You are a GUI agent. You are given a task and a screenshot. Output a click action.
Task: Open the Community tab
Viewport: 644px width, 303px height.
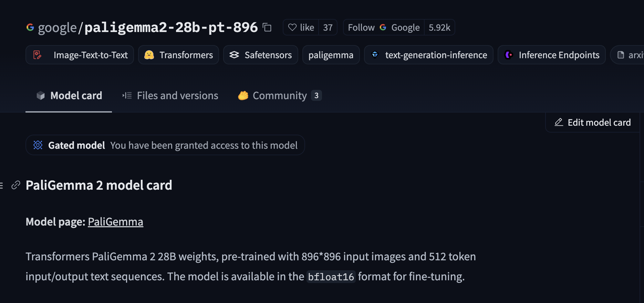click(x=279, y=96)
